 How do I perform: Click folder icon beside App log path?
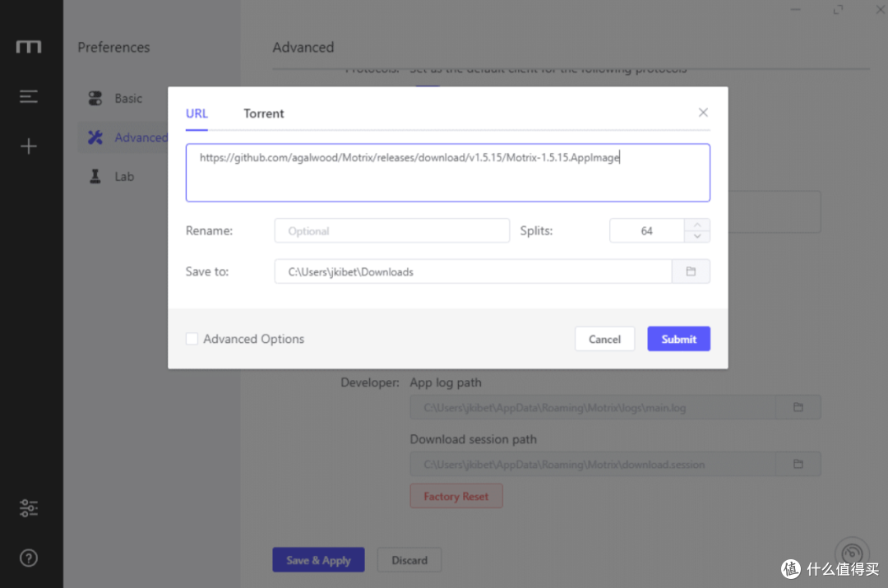tap(798, 407)
